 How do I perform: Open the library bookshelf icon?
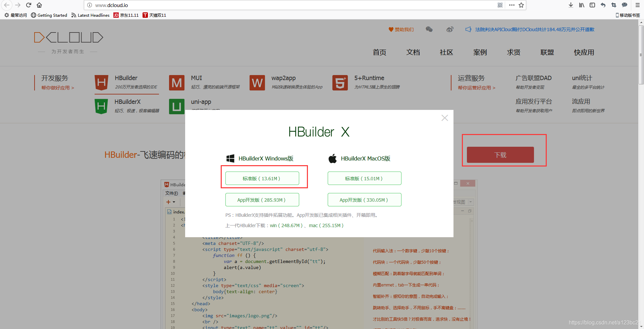click(582, 5)
